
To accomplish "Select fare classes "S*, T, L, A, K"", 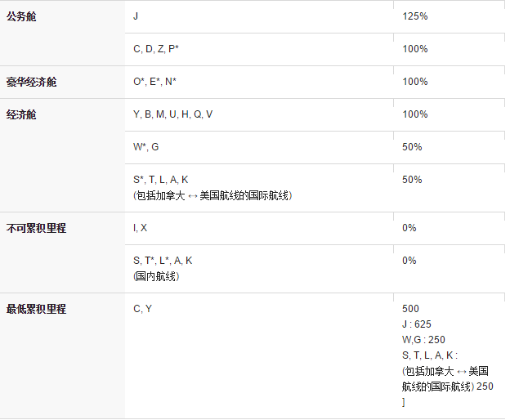I will coord(161,180).
